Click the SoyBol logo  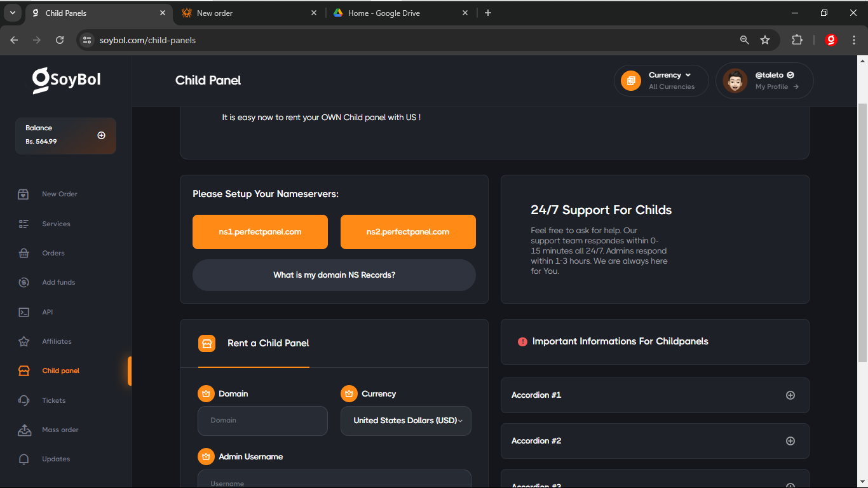(67, 81)
